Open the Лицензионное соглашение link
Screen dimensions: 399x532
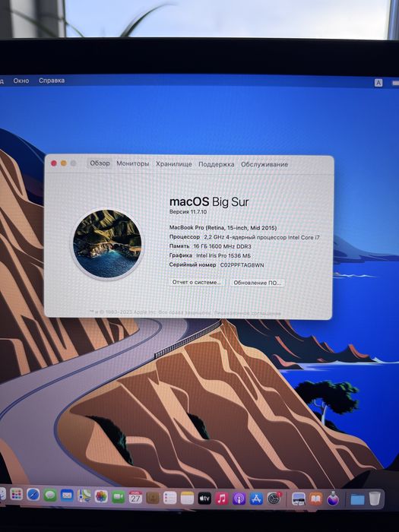(x=247, y=313)
